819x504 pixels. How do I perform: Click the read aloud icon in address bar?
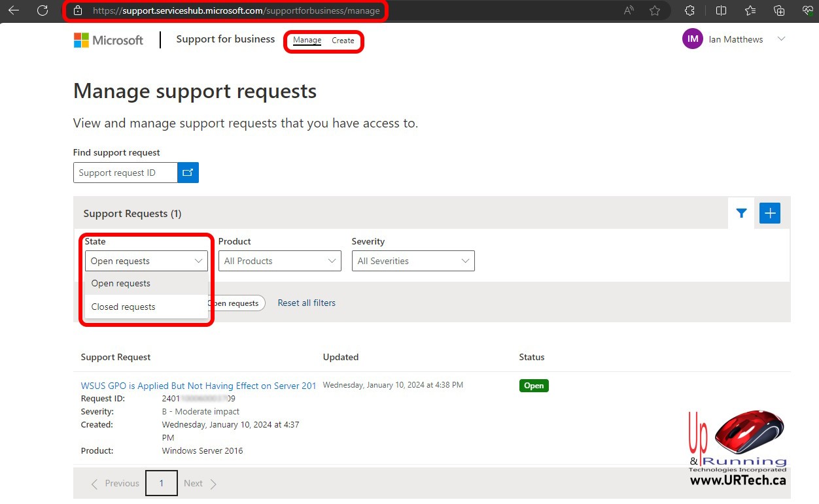point(629,10)
